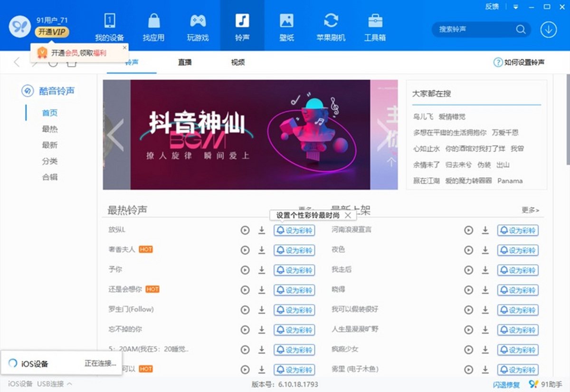Viewport: 570px width, 392px height.
Task: Open the 苹果刷机 flashing section
Action: click(x=331, y=26)
